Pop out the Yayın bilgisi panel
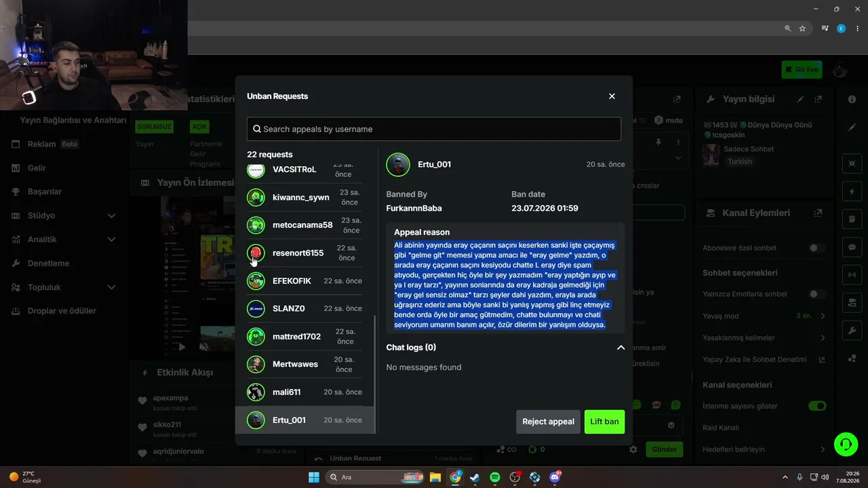The width and height of the screenshot is (868, 488). (x=818, y=99)
